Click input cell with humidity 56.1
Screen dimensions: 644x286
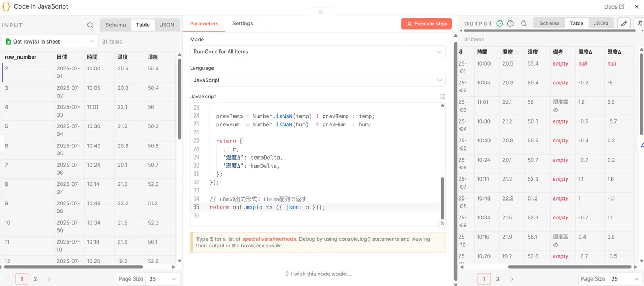point(160,246)
